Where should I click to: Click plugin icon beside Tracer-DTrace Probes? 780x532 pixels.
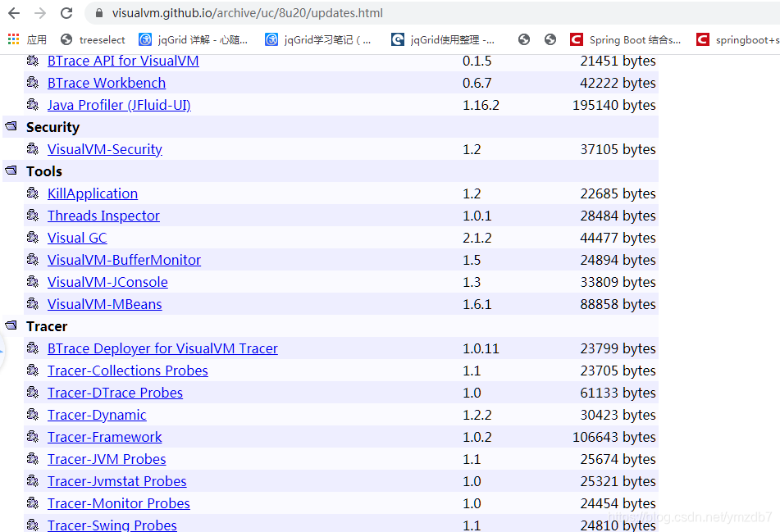pyautogui.click(x=33, y=392)
